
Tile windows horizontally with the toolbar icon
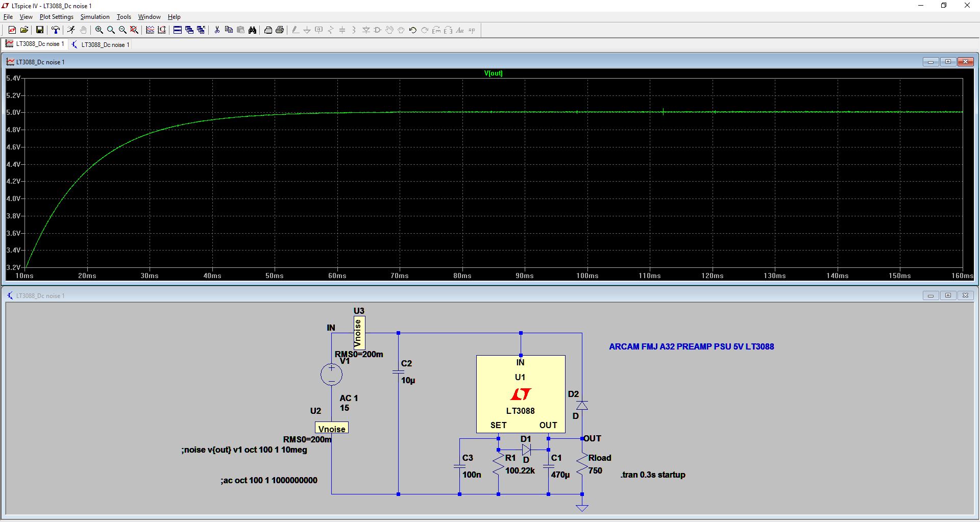pos(178,30)
